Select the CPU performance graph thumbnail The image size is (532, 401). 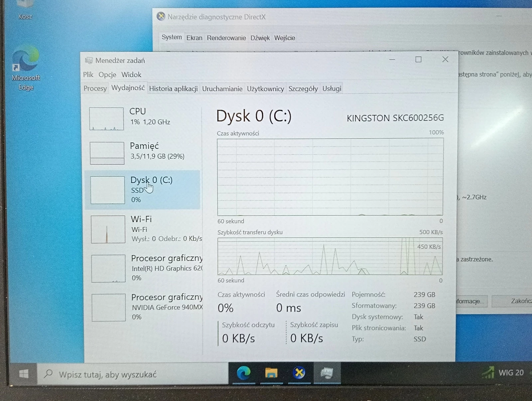click(x=106, y=119)
